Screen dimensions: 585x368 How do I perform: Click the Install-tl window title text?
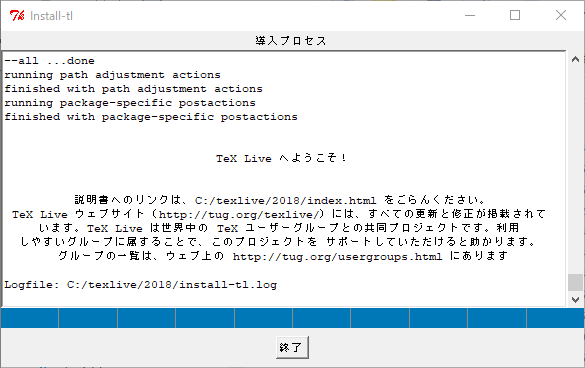click(51, 16)
